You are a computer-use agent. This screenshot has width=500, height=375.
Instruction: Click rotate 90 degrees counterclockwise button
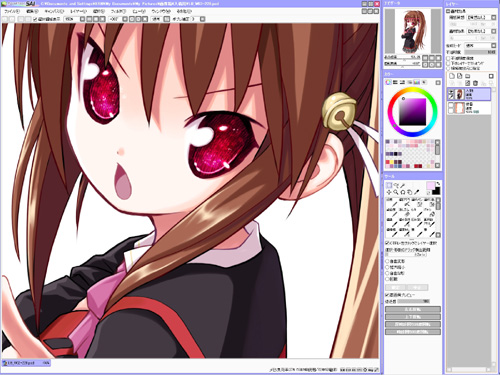click(413, 324)
